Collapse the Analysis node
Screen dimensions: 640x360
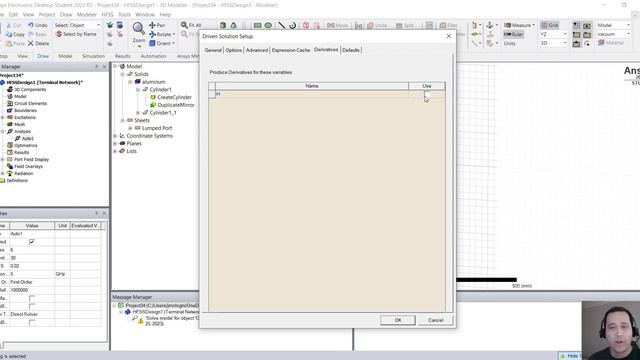point(3,131)
